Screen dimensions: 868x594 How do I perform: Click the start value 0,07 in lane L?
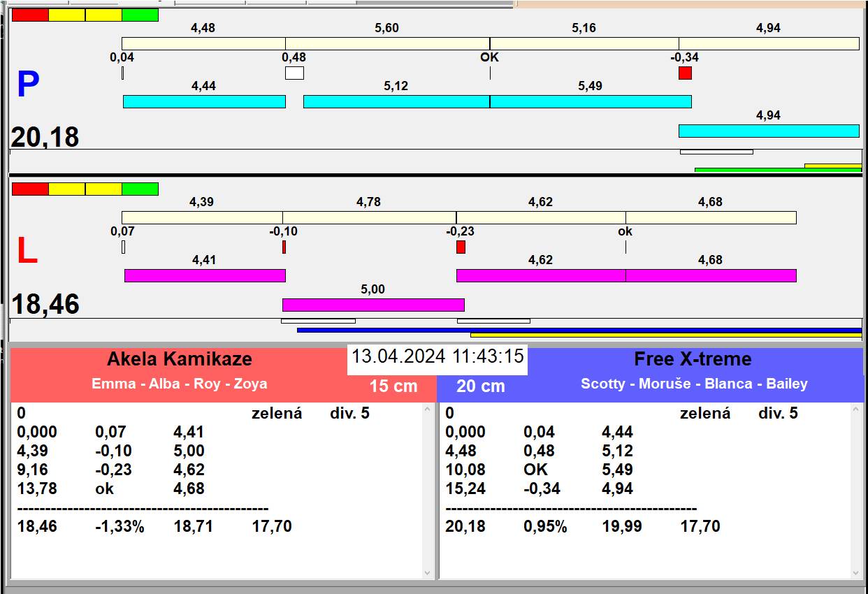pyautogui.click(x=122, y=231)
